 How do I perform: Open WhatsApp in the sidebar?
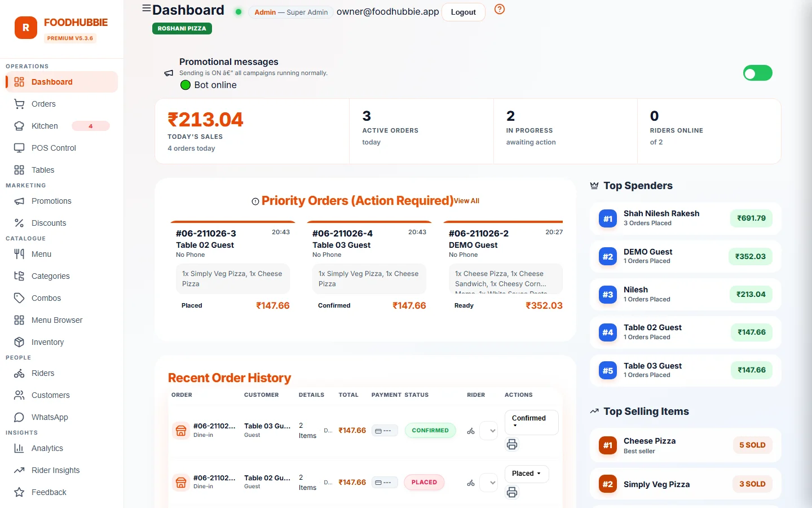pos(62,417)
